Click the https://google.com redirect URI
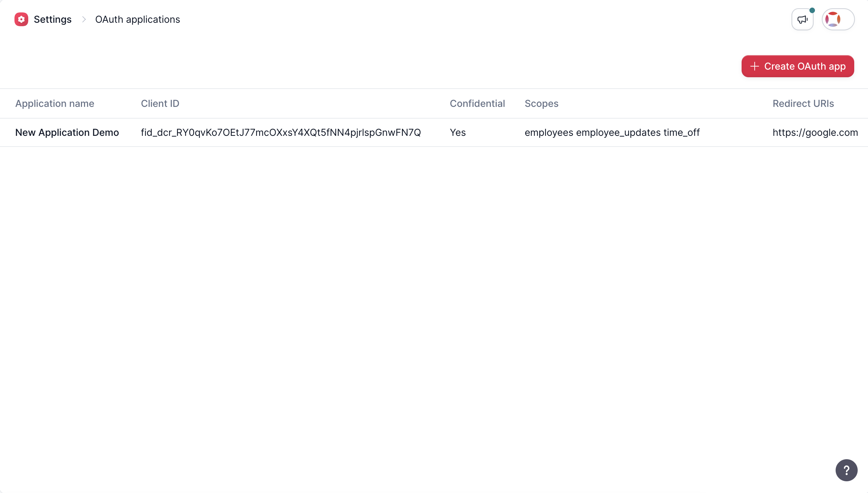Image resolution: width=868 pixels, height=493 pixels. (815, 132)
